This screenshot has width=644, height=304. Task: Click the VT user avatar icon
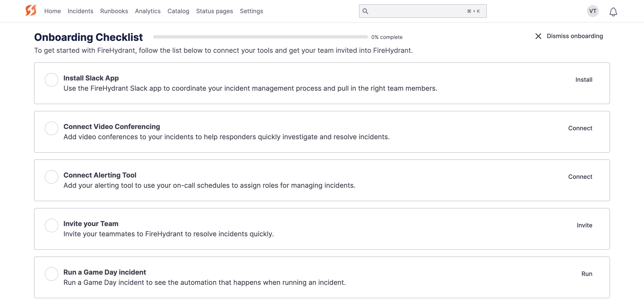pos(593,11)
